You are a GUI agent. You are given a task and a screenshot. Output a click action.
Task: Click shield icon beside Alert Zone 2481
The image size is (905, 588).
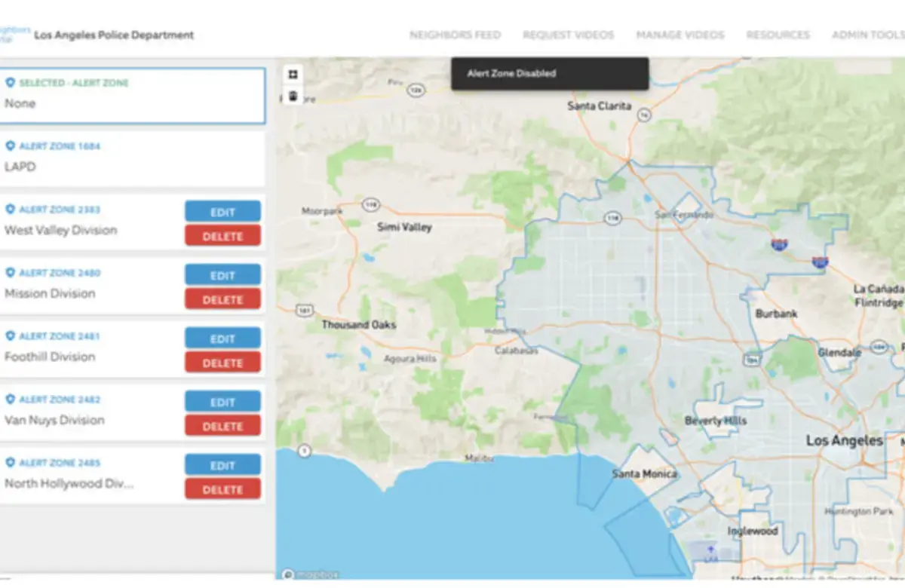coord(11,335)
